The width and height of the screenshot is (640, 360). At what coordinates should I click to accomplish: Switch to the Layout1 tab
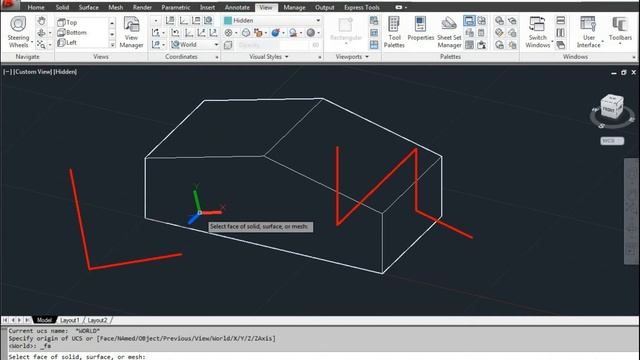pyautogui.click(x=70, y=320)
